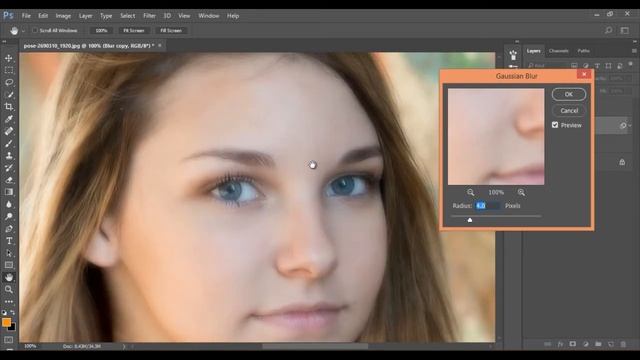Delete layer with trash icon
Viewport: 640px width, 360px height.
[x=623, y=344]
